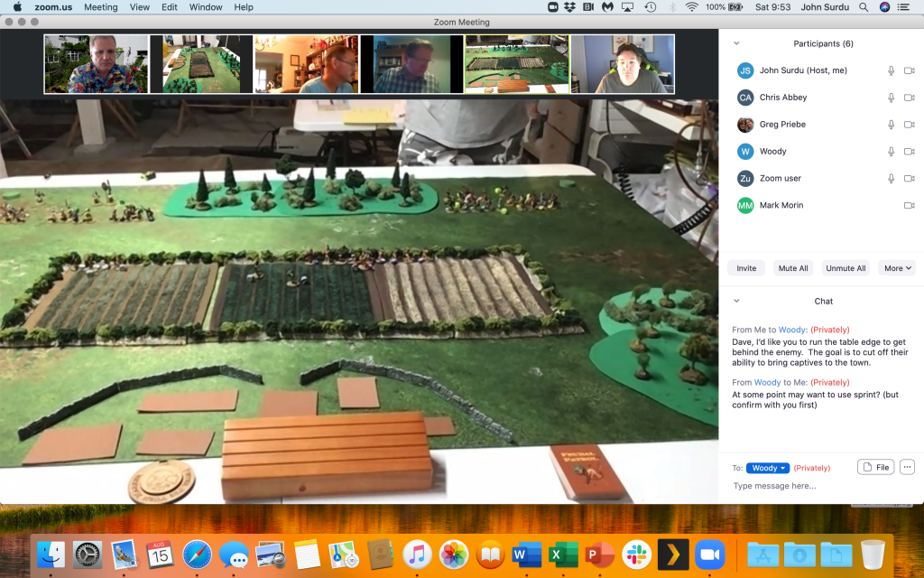
Task: Open chat more options ellipsis button
Action: (x=907, y=467)
